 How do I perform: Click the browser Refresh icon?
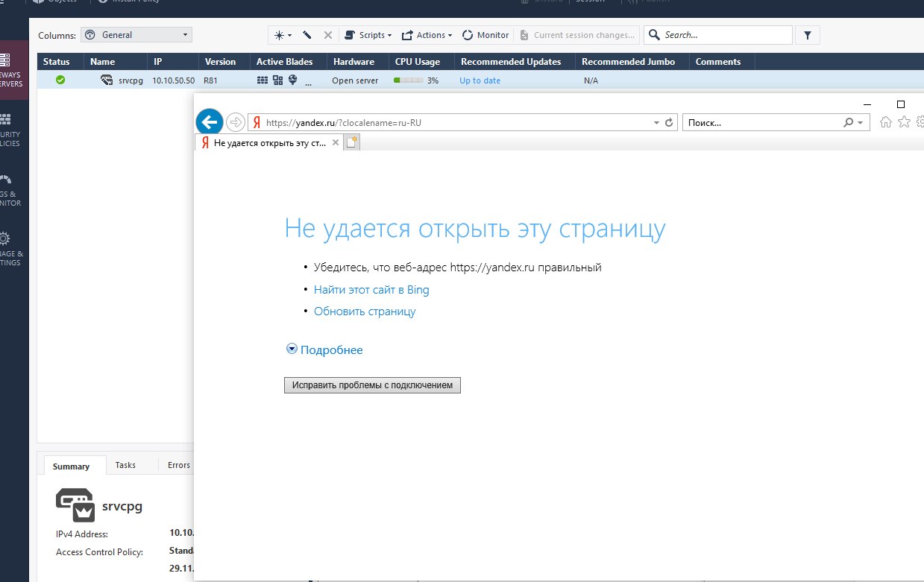tap(669, 122)
